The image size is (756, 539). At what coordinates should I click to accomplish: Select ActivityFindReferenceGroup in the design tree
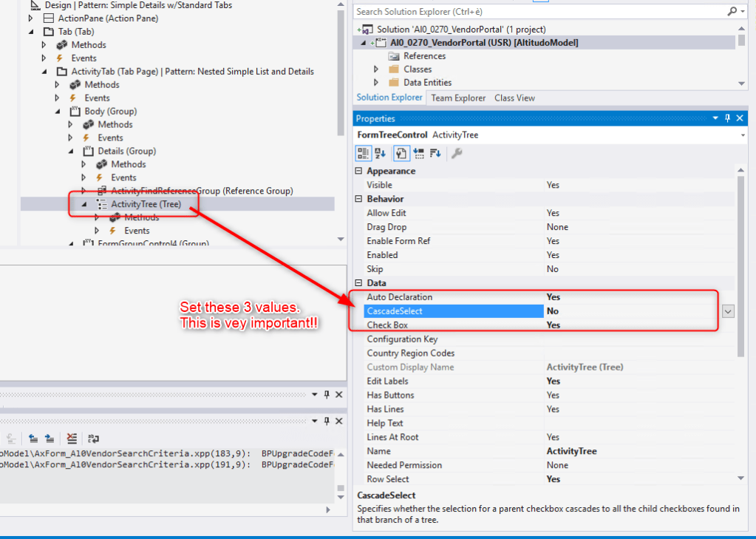tap(201, 191)
